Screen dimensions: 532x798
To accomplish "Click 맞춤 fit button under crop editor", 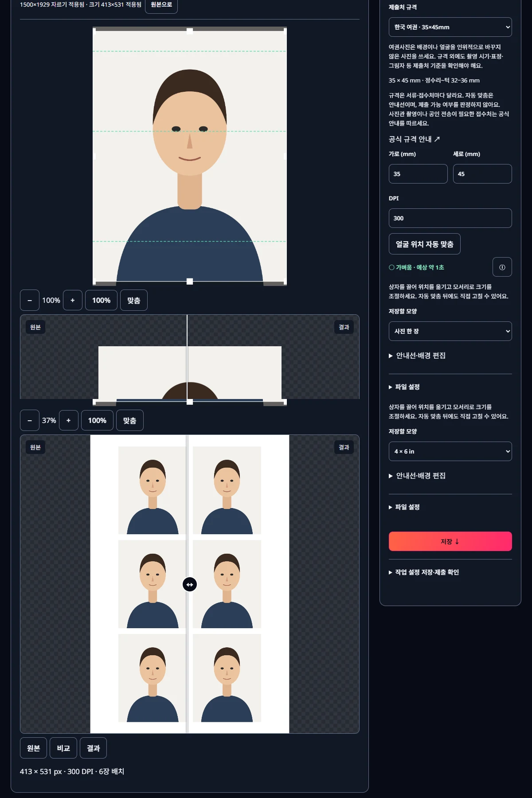I will point(134,300).
